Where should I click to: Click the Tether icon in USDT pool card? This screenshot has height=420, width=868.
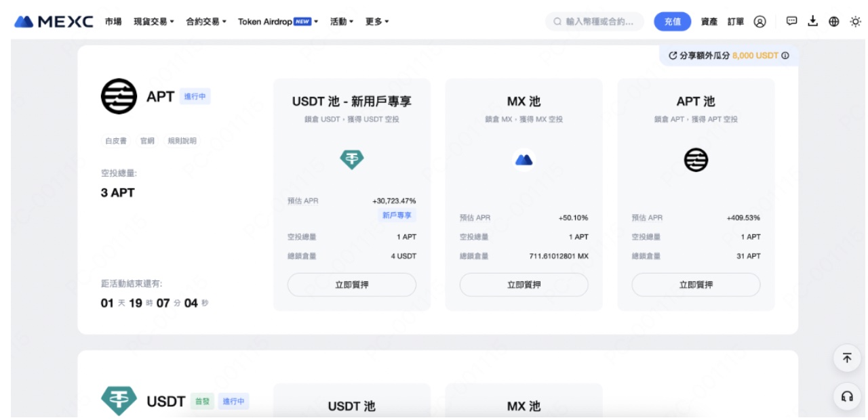352,160
